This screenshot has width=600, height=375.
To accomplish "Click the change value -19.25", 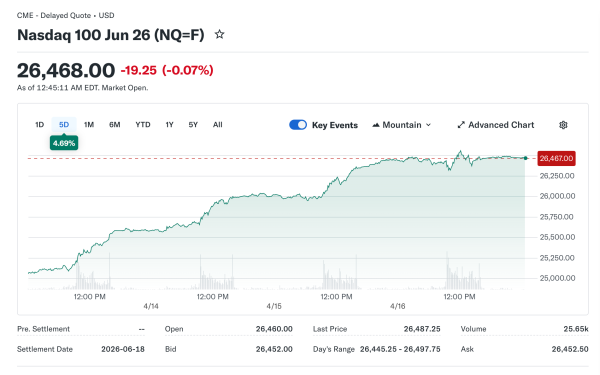I will point(139,70).
